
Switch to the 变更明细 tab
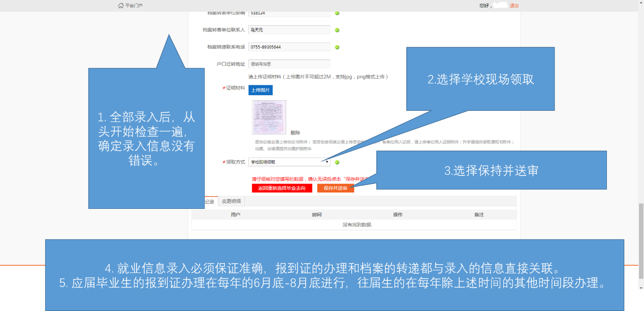231,201
